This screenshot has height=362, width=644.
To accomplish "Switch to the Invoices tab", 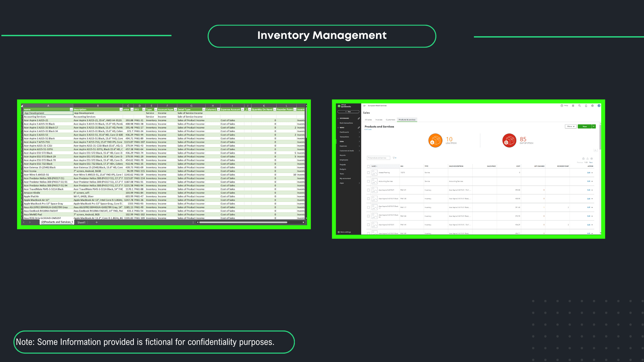I will 379,120.
